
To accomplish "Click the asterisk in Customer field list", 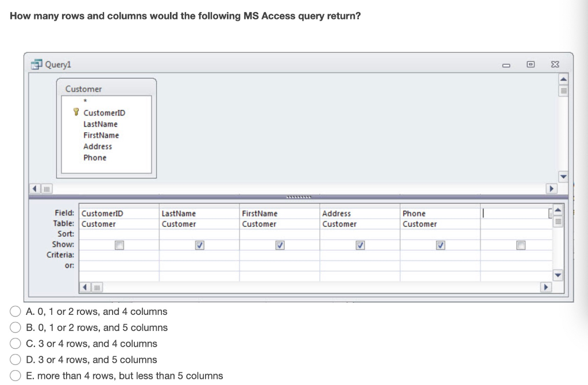I will click(x=86, y=101).
